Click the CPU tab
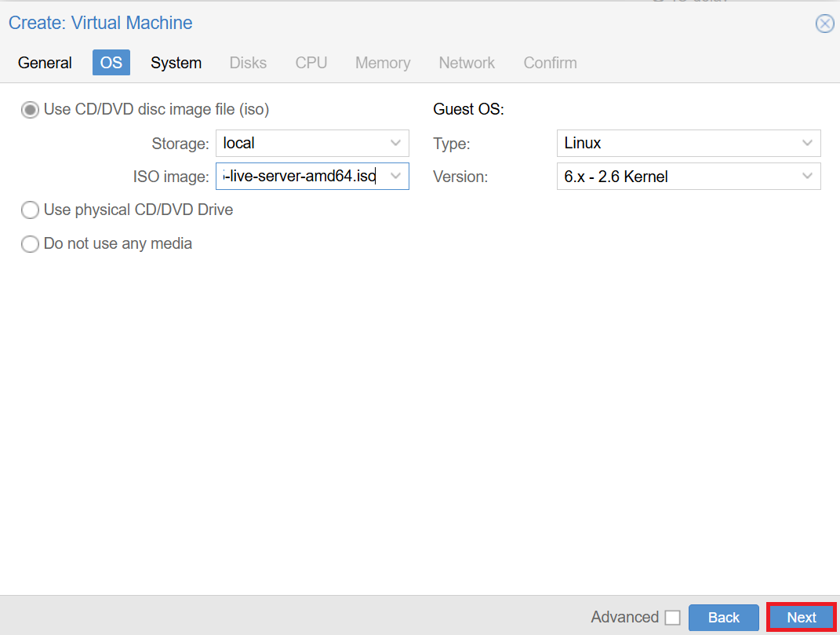The image size is (840, 635). click(311, 63)
